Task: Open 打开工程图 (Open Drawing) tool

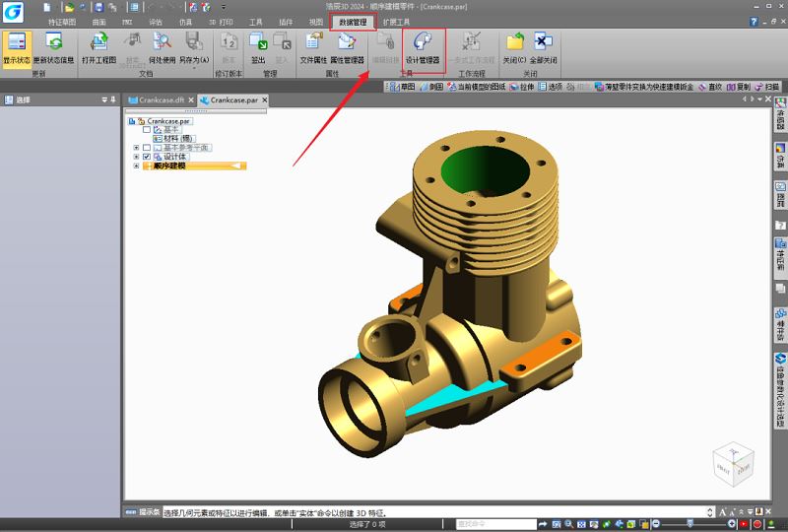Action: [98, 46]
